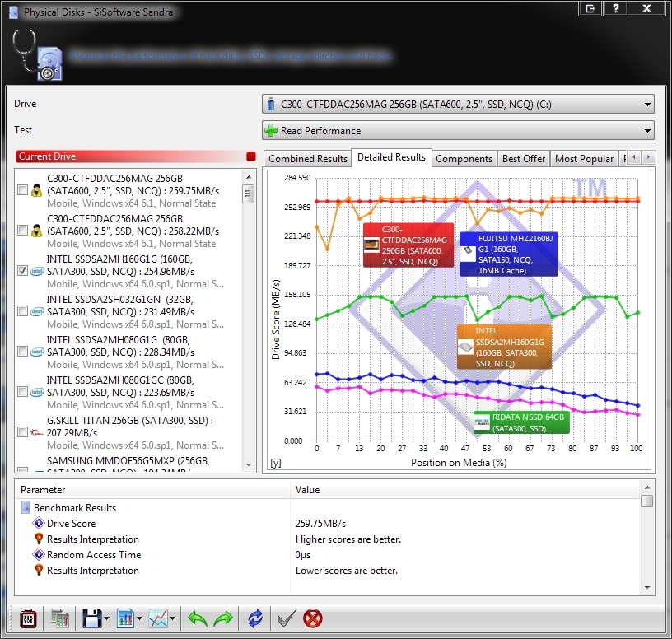The image size is (672, 639).
Task: Click the icon beside C300 258.22MB/s entry
Action: (x=37, y=231)
